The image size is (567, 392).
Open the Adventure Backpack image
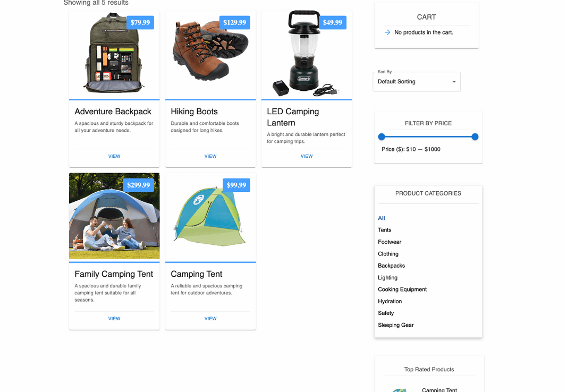[114, 55]
